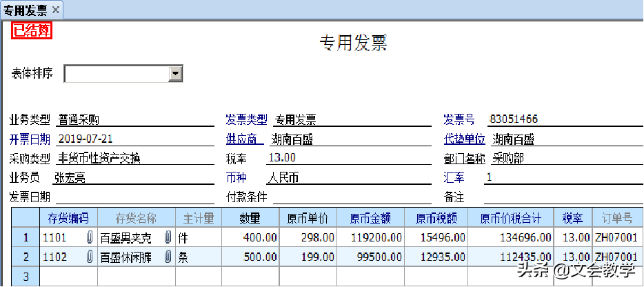Image resolution: width=644 pixels, height=287 pixels.
Task: Click 税率 cell 13.00 in row 2
Action: click(573, 257)
